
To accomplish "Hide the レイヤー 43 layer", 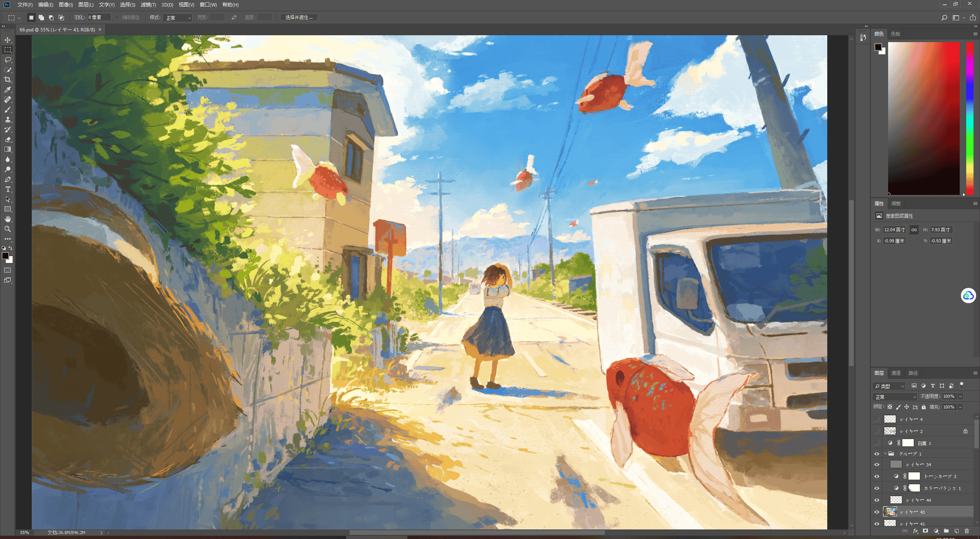I will coord(877,512).
